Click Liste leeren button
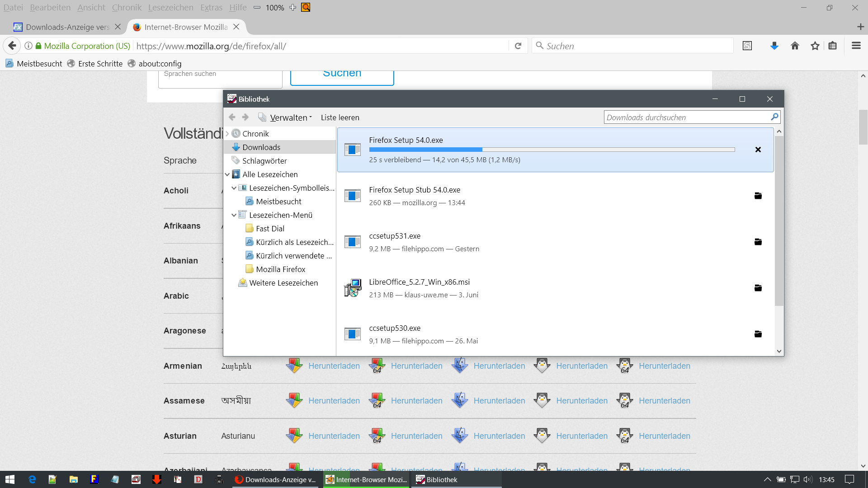Screen dimensions: 868x488 (x=340, y=117)
